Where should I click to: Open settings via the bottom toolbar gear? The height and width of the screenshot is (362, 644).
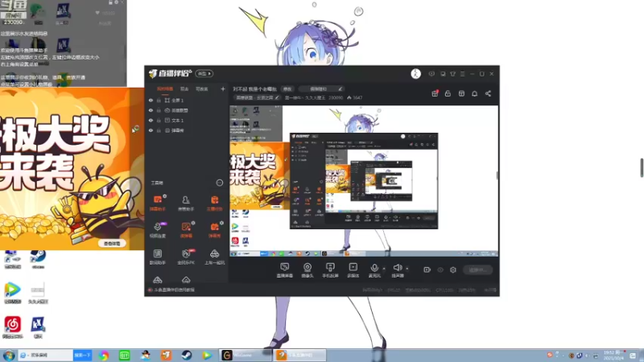[453, 269]
